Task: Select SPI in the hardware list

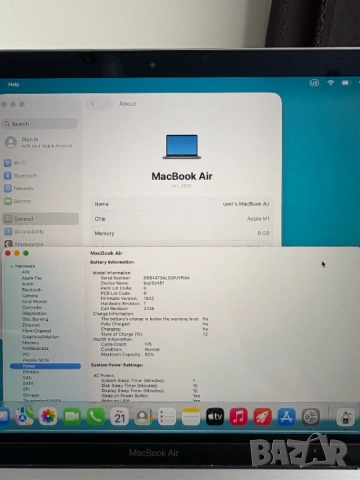Action: tap(26, 389)
